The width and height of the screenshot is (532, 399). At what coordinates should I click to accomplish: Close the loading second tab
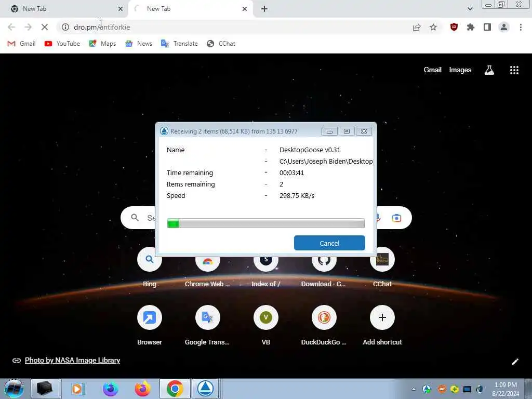click(245, 9)
